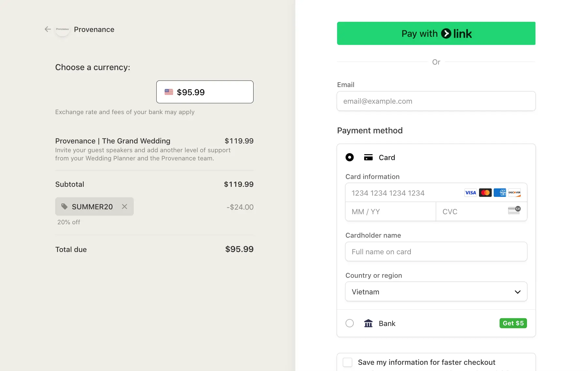Select the $95.99 USD currency option
The width and height of the screenshot is (588, 371).
pos(205,92)
